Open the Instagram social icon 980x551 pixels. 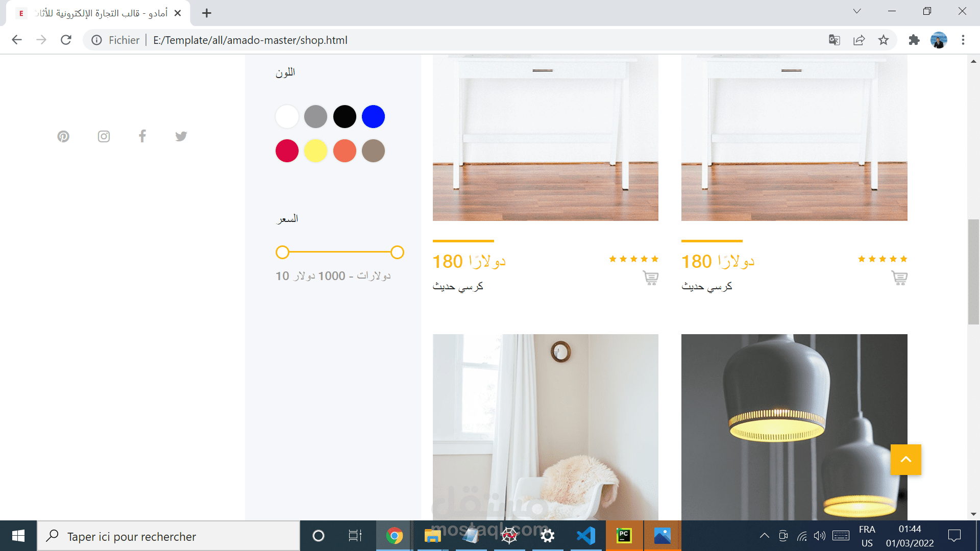pyautogui.click(x=104, y=136)
